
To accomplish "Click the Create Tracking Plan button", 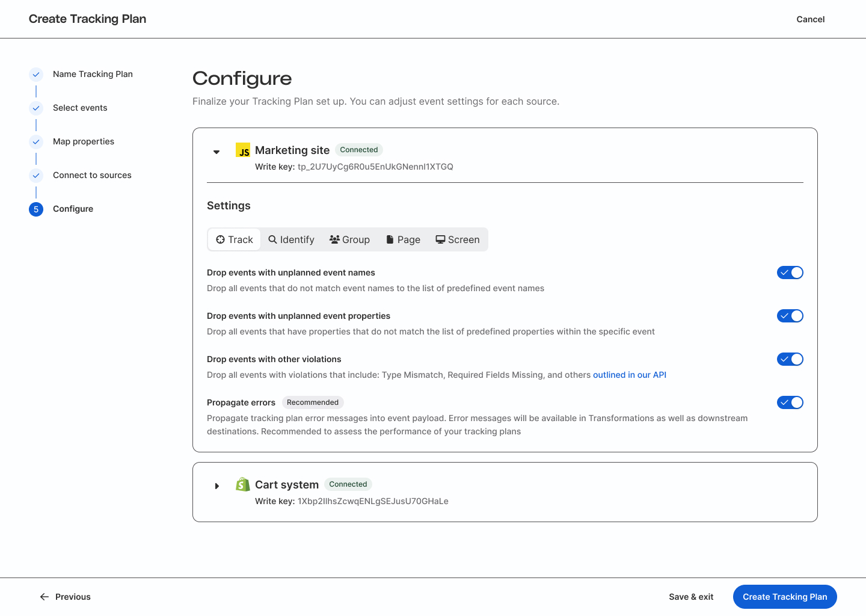I will coord(785,596).
